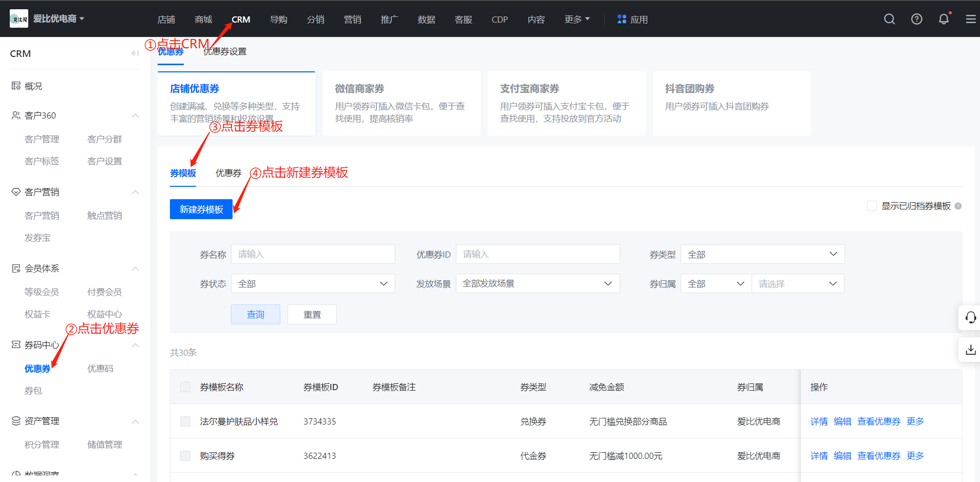Collapse the 客户营销 sidebar section

[x=136, y=192]
